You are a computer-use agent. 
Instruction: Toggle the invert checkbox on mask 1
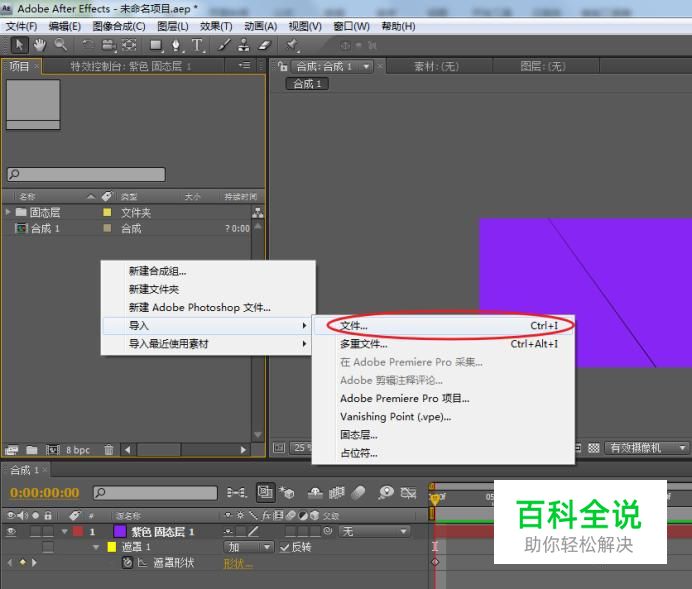click(285, 548)
